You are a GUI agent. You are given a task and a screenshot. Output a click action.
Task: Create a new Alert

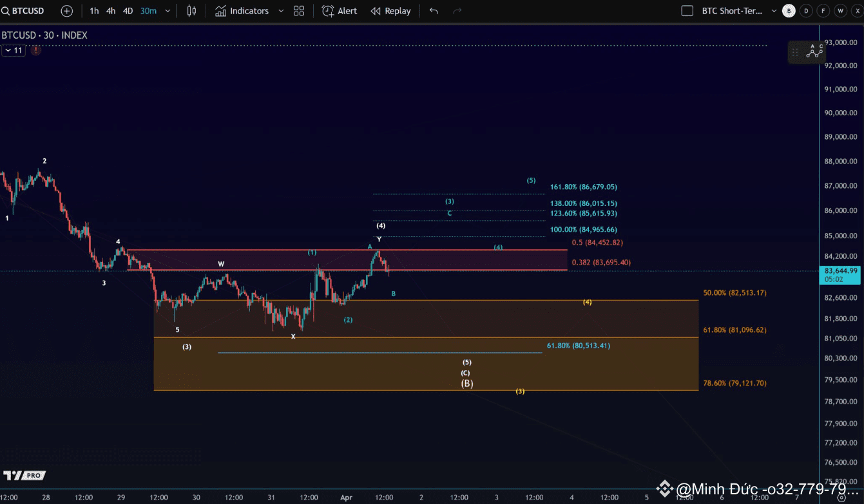(x=340, y=11)
